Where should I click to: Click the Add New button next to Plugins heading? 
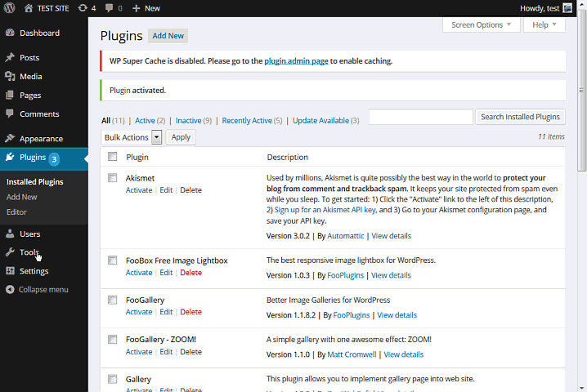168,36
